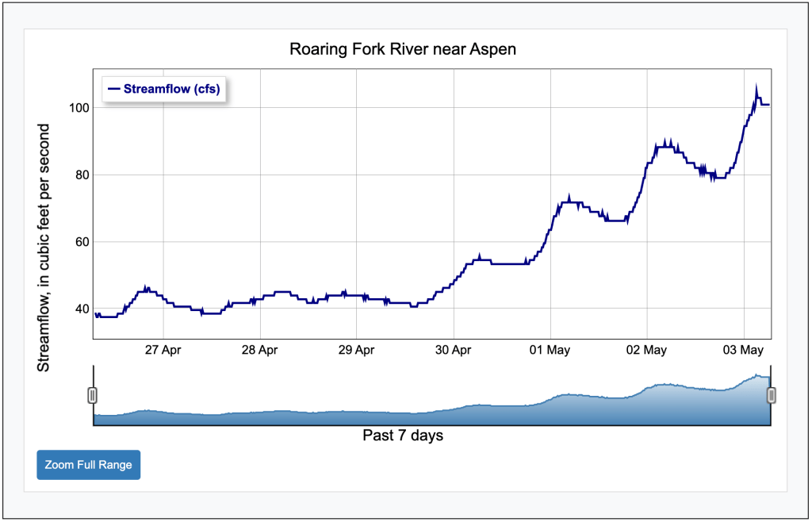
Task: Click the Zoom Full Range button
Action: point(88,465)
